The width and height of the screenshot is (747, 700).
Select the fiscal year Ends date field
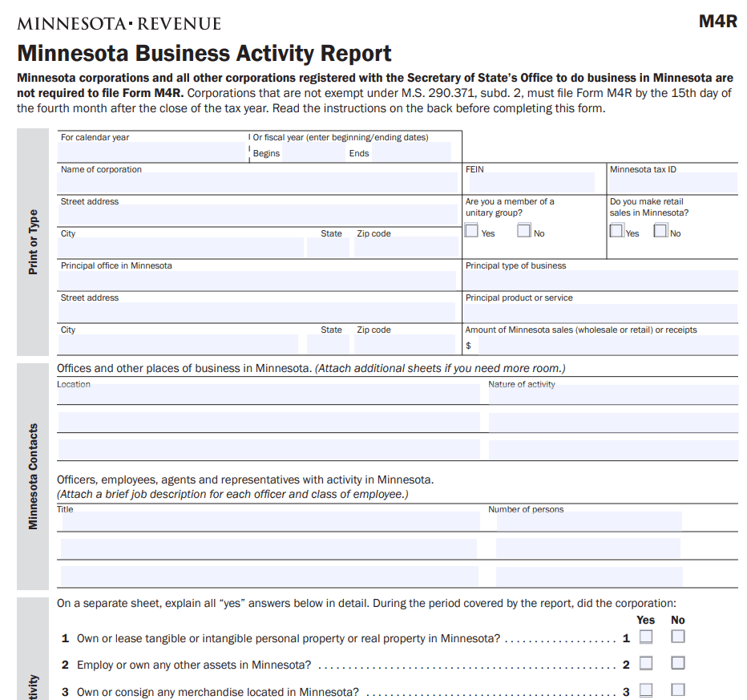tap(410, 153)
